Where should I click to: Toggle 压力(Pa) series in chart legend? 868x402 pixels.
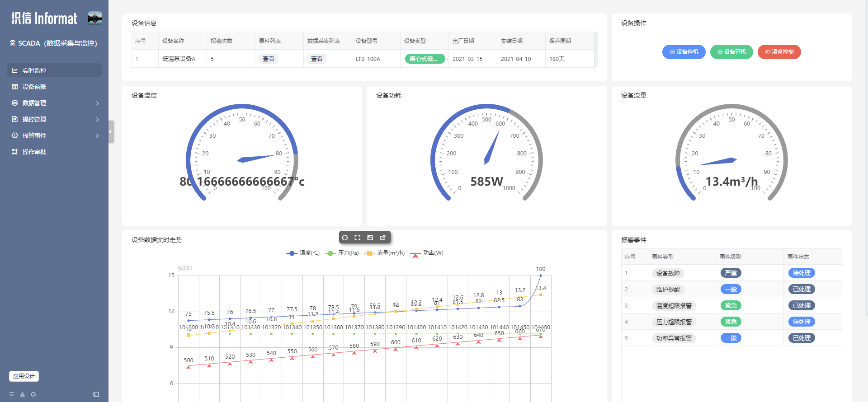[x=342, y=253]
